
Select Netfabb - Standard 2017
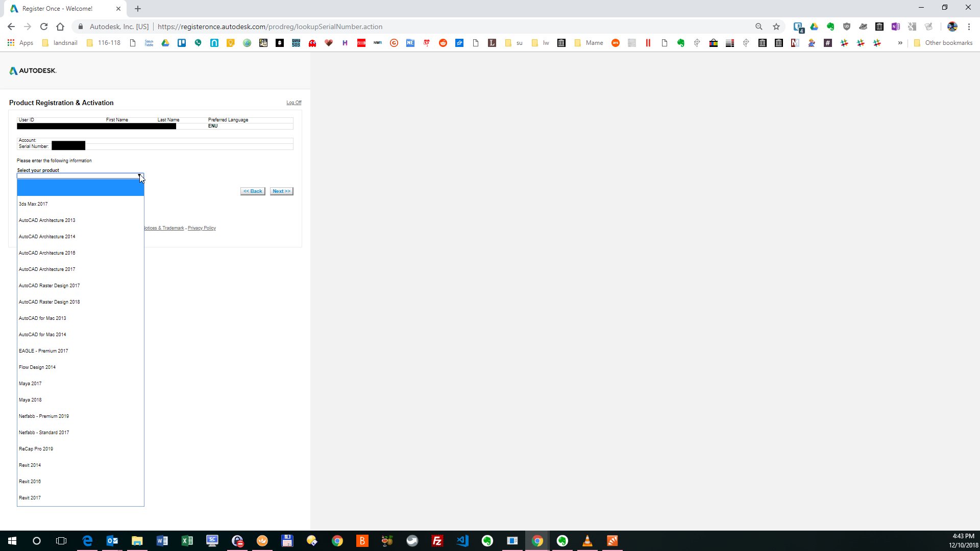point(81,433)
